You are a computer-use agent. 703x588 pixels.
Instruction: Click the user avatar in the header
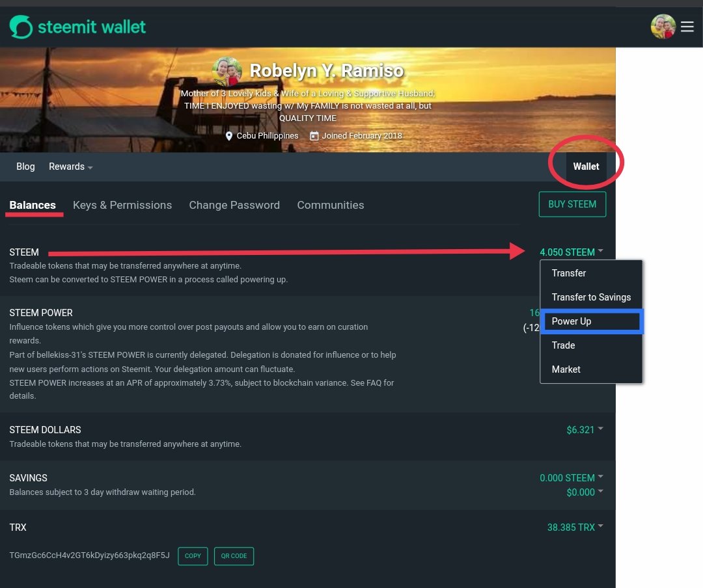click(x=663, y=27)
